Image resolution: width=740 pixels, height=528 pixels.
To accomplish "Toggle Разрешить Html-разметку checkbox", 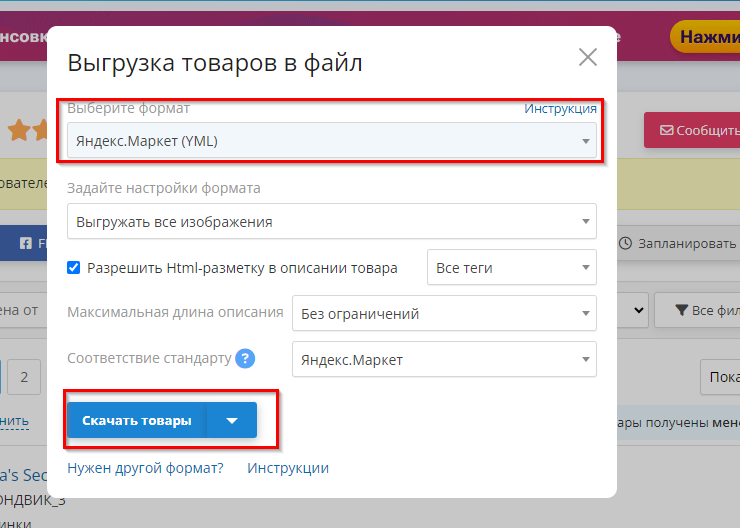I will point(74,268).
